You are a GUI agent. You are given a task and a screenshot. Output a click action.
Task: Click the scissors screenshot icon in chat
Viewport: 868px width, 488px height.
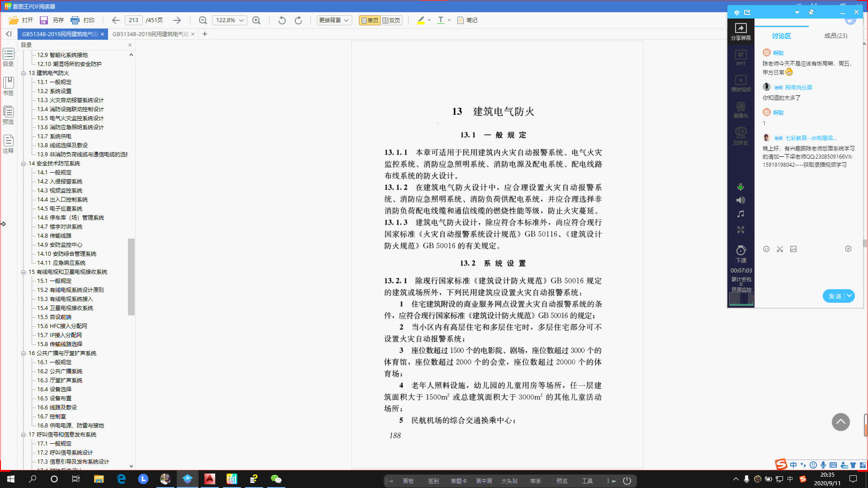(780, 249)
